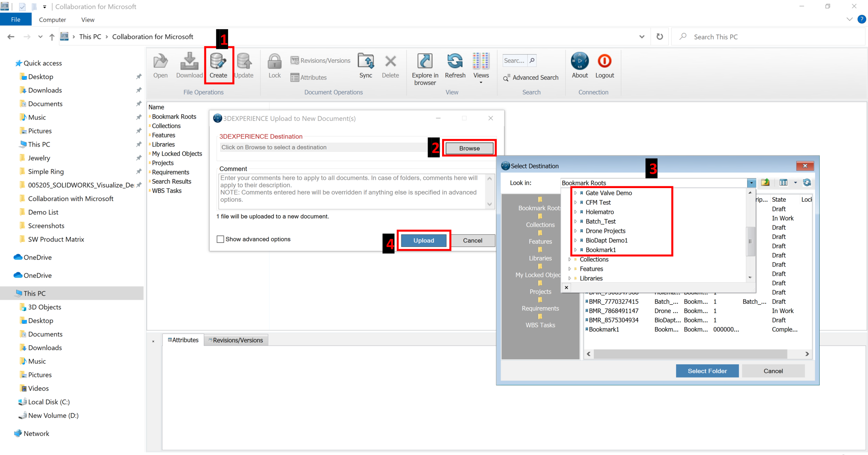Click the Upload button
This screenshot has width=868, height=455.
(424, 241)
